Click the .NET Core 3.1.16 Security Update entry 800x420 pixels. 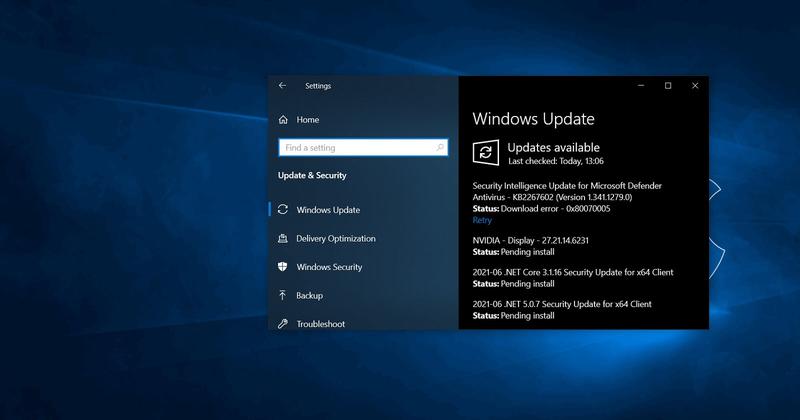[x=572, y=273]
